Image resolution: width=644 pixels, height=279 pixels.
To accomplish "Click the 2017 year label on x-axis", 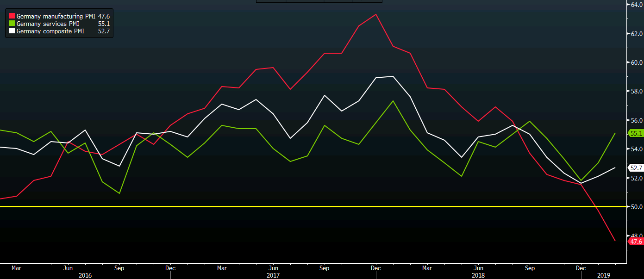I will pyautogui.click(x=273, y=275).
